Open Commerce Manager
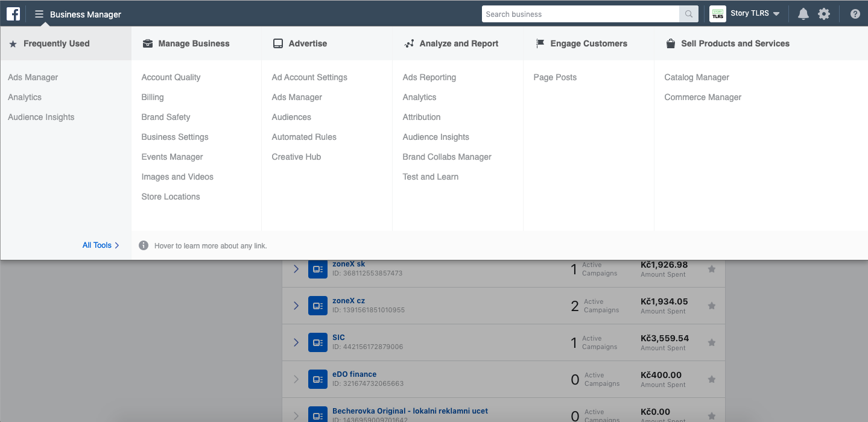The image size is (868, 422). [703, 97]
